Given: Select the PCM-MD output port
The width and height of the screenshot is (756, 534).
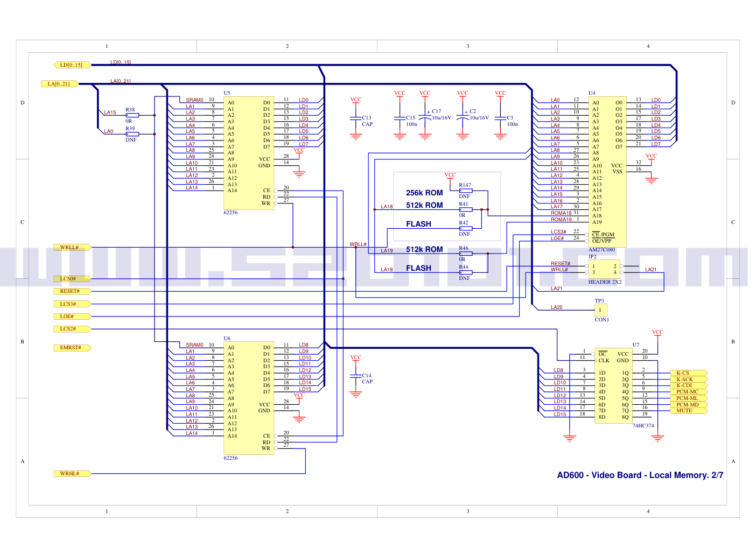Looking at the screenshot, I should pos(689,404).
